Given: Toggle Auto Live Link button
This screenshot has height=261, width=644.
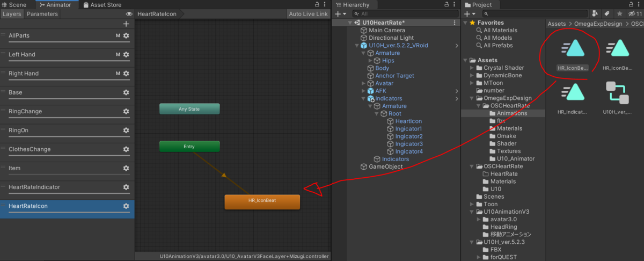Looking at the screenshot, I should click(308, 14).
